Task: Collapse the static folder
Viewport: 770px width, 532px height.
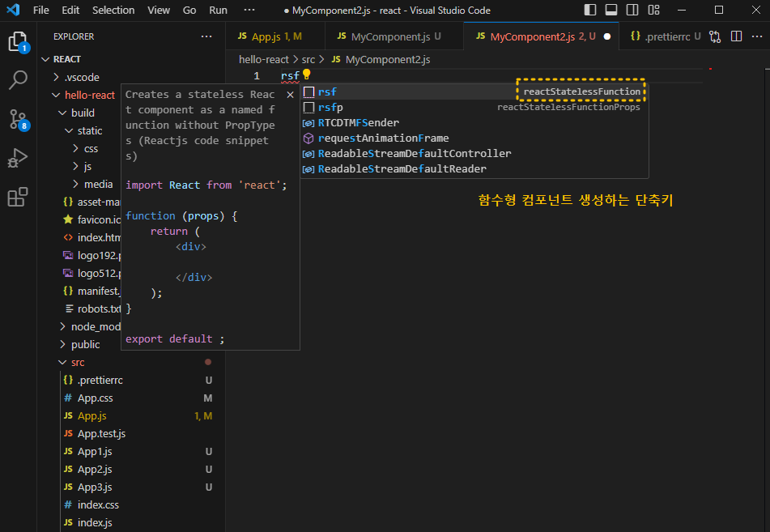Action: pos(81,130)
